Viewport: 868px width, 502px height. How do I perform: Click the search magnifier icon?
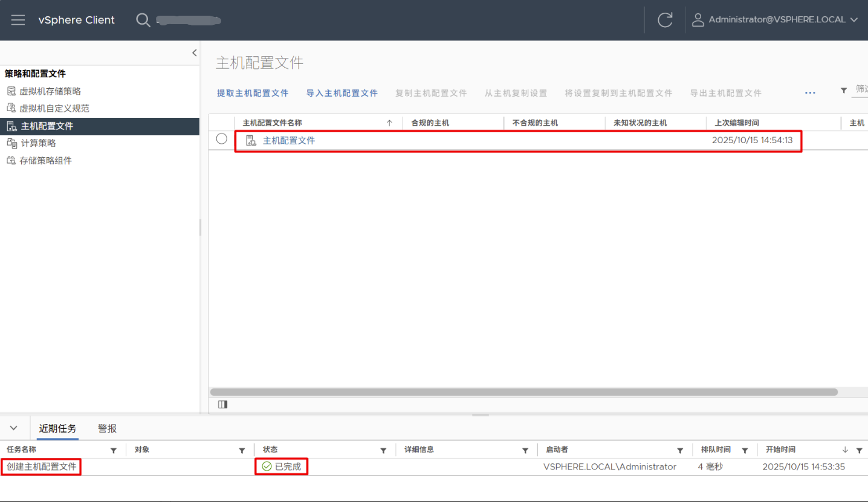(x=143, y=20)
